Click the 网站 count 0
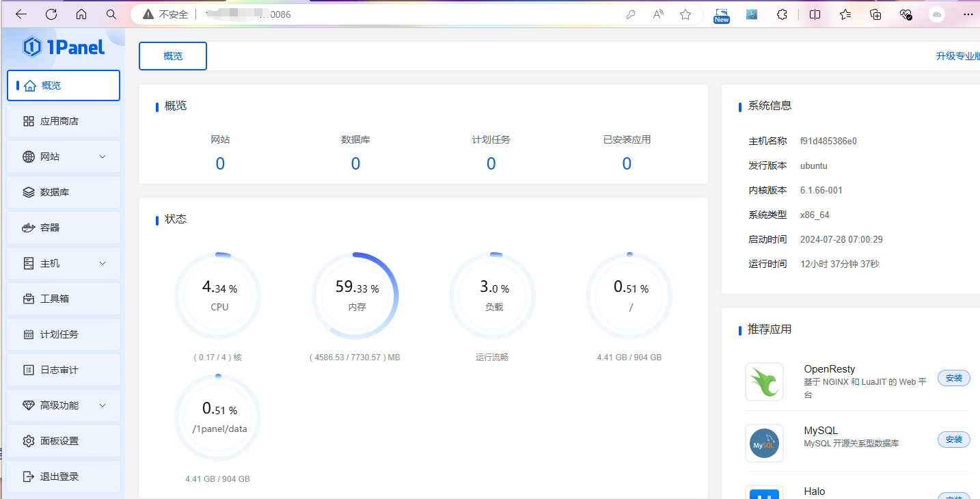 pos(220,163)
